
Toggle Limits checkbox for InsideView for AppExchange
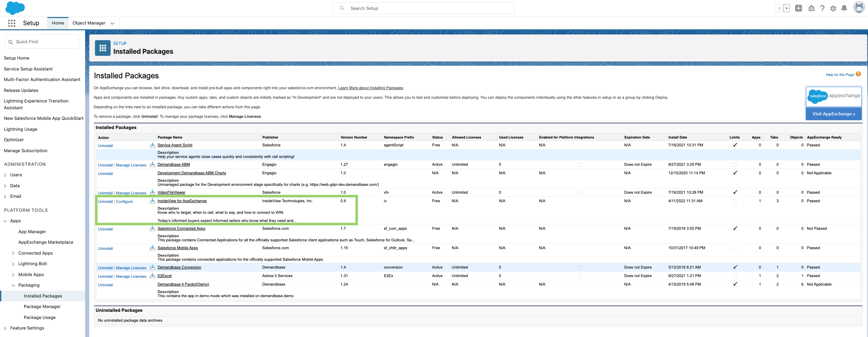point(735,201)
